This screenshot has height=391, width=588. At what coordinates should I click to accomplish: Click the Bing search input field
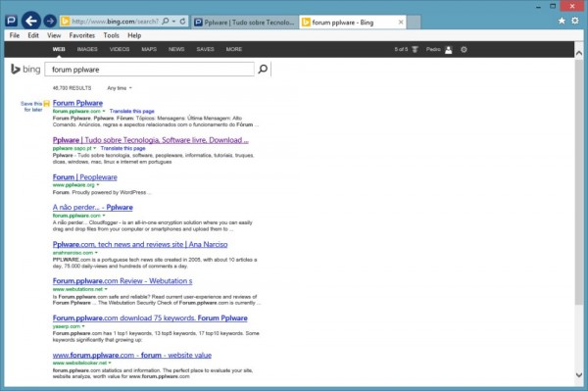pyautogui.click(x=149, y=70)
